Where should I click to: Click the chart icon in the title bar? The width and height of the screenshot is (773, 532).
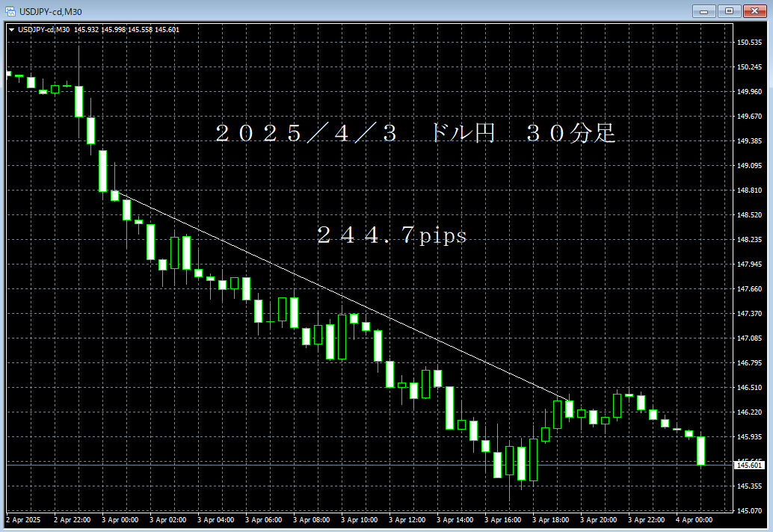[x=10, y=11]
